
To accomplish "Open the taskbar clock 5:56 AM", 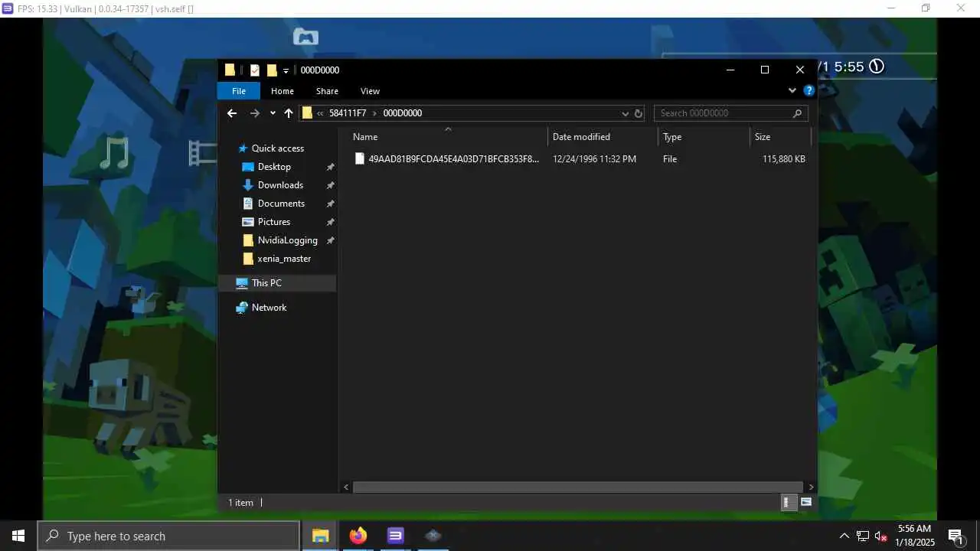I will click(x=914, y=536).
